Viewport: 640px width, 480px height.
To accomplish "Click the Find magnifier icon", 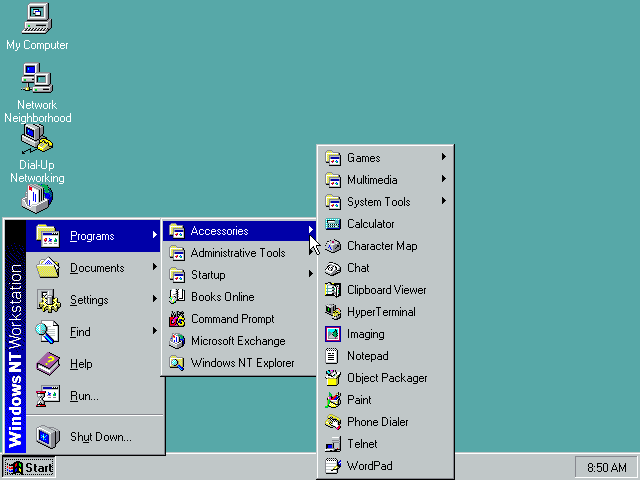I will coord(48,332).
